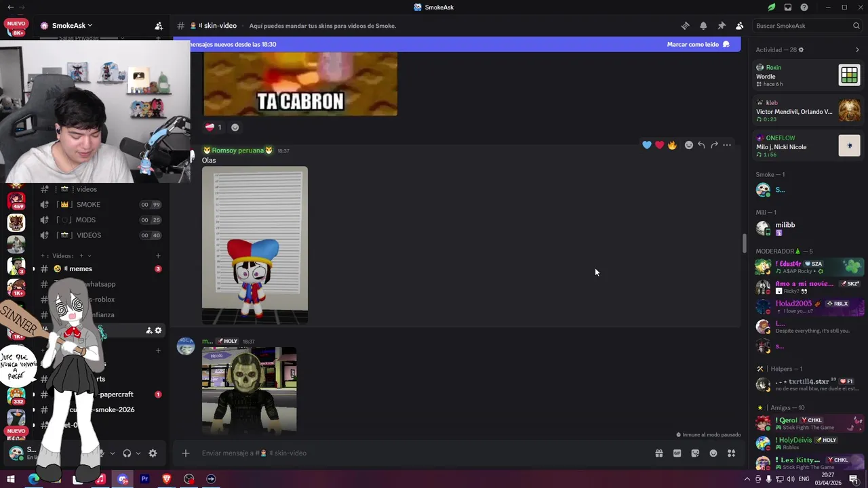Click Marcar como leído button
This screenshot has height=488, width=868.
698,44
